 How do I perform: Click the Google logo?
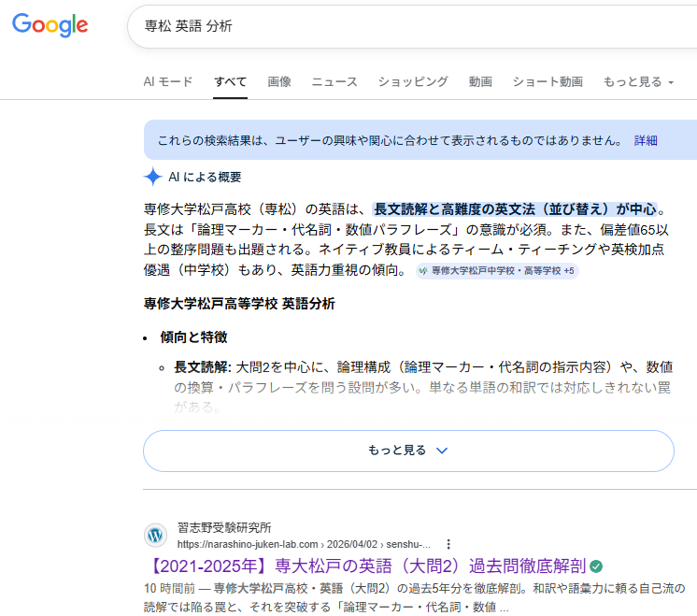[x=50, y=26]
